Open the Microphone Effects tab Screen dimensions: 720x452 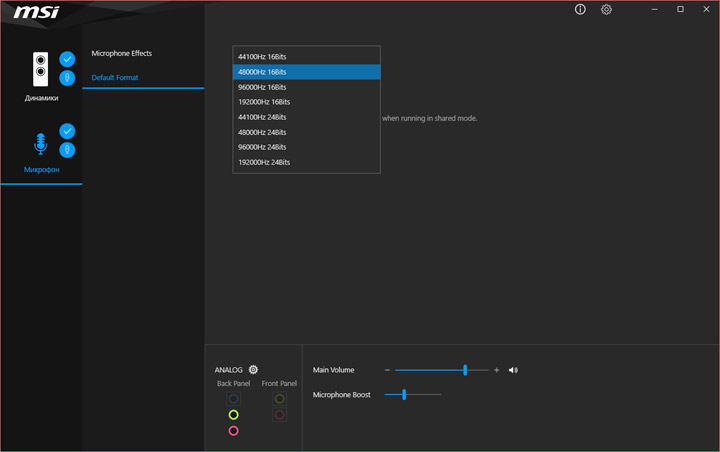pos(122,53)
